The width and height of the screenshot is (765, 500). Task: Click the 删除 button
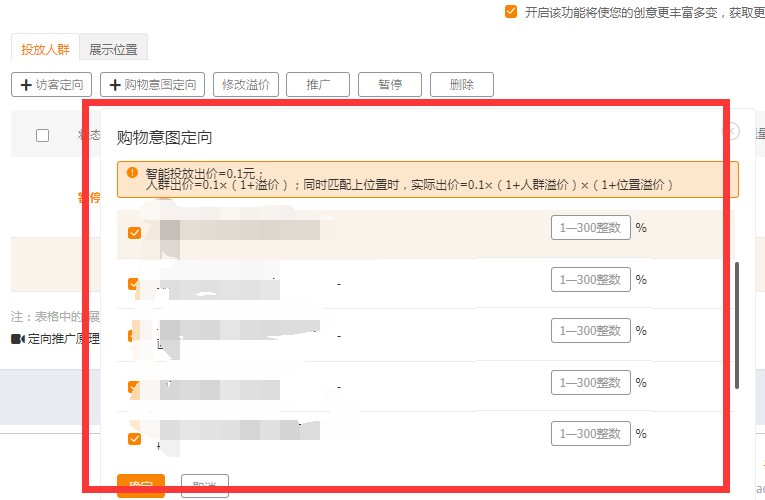coord(461,85)
